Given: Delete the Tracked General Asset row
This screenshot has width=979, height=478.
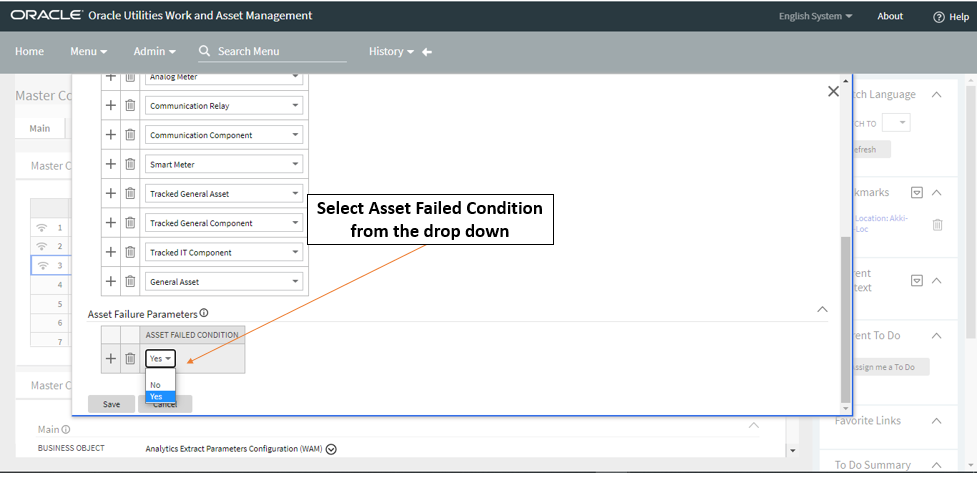Looking at the screenshot, I should click(x=130, y=193).
